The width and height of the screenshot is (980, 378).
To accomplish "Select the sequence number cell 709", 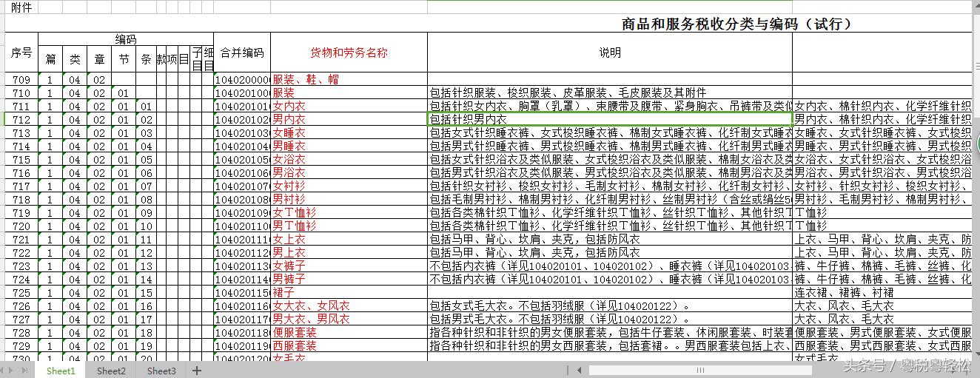I will click(x=21, y=79).
